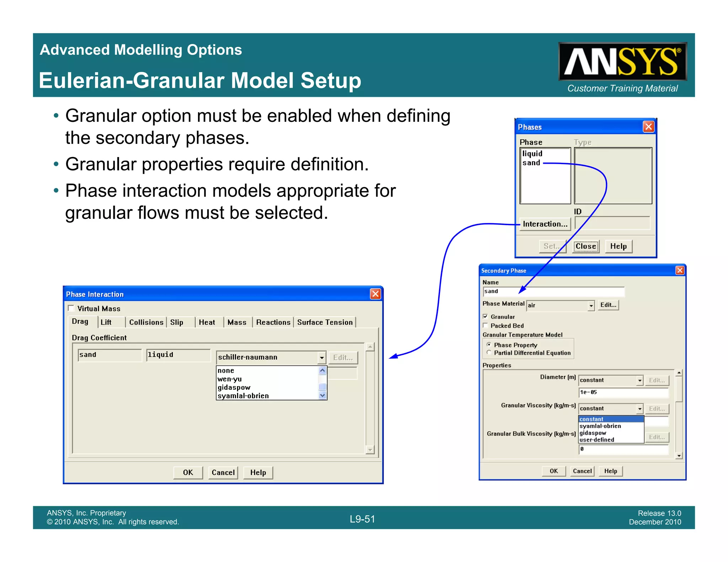Open the Granular Viscosity constant dropdown
Screen dimensions: 728x562
(639, 409)
